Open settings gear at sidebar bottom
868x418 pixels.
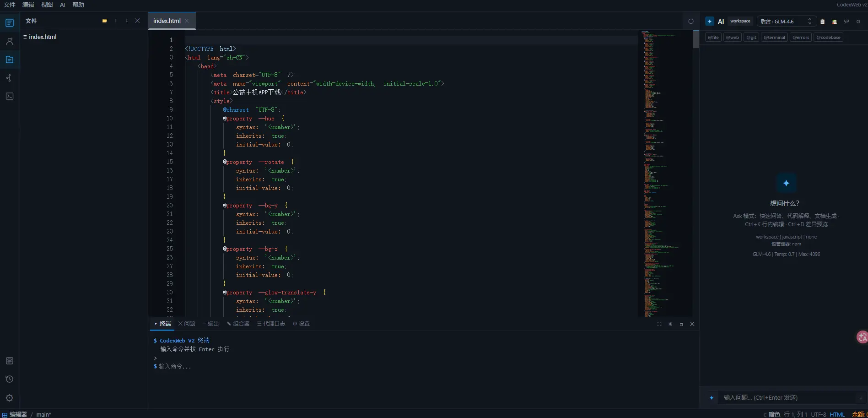[x=9, y=398]
